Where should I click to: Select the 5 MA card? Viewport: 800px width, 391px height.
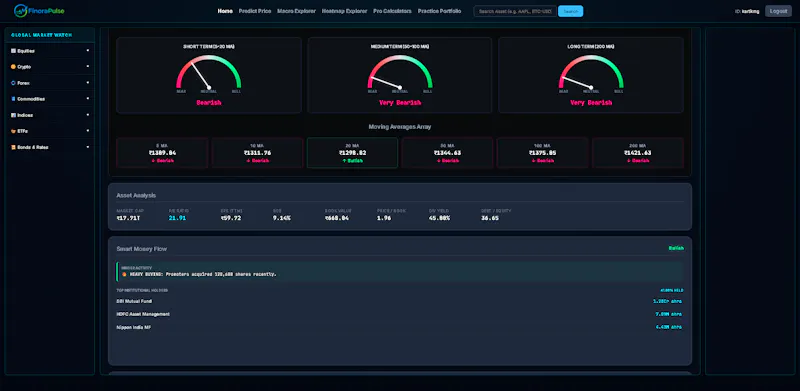point(162,153)
